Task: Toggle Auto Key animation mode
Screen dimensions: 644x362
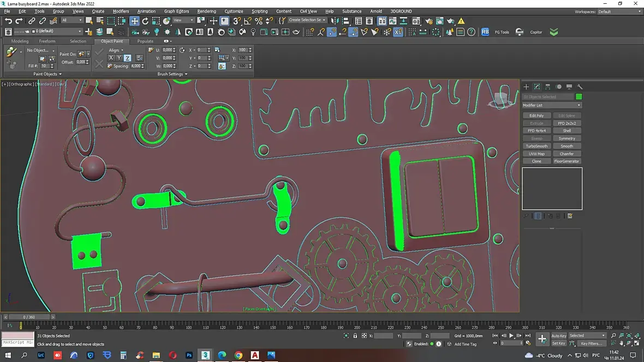Action: (x=558, y=336)
